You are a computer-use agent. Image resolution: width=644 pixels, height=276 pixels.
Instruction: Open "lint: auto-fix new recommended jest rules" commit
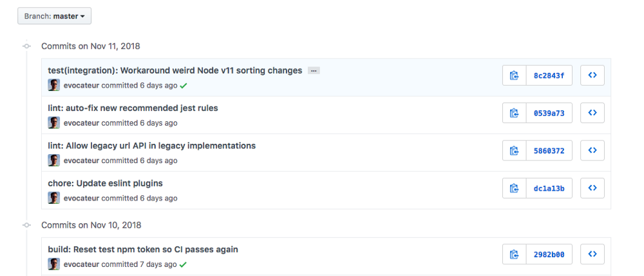(133, 108)
